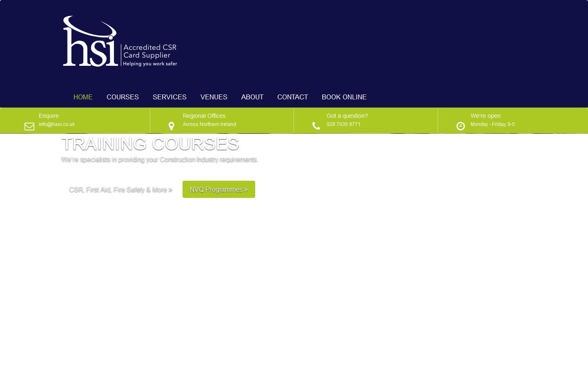The height and width of the screenshot is (368, 588).
Task: Click the phone handset icon beside the question
Action: (x=316, y=126)
